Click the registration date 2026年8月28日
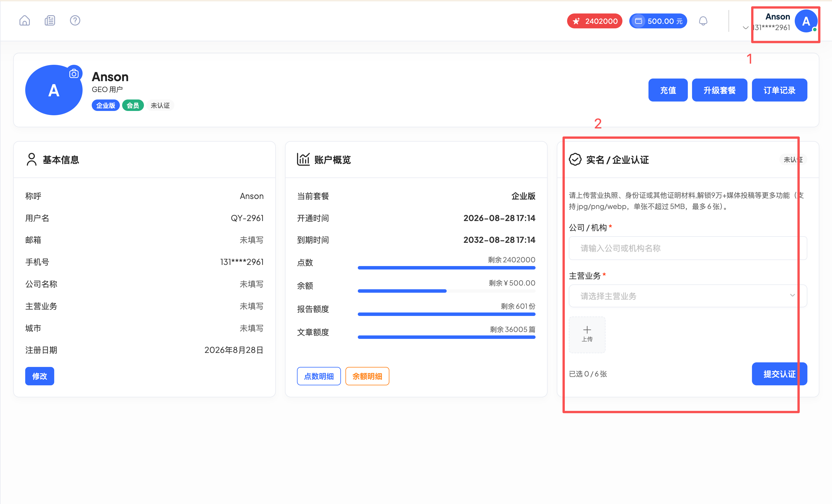 (x=234, y=350)
